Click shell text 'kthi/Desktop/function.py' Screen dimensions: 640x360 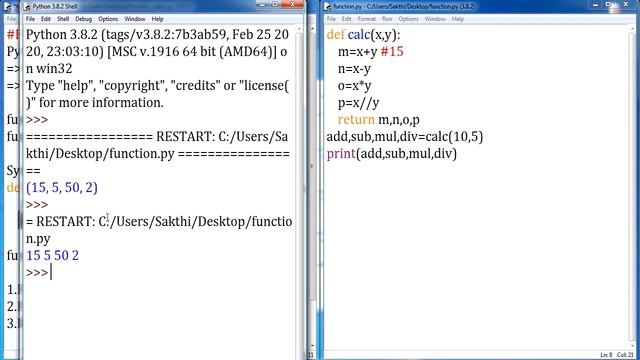tap(100, 154)
